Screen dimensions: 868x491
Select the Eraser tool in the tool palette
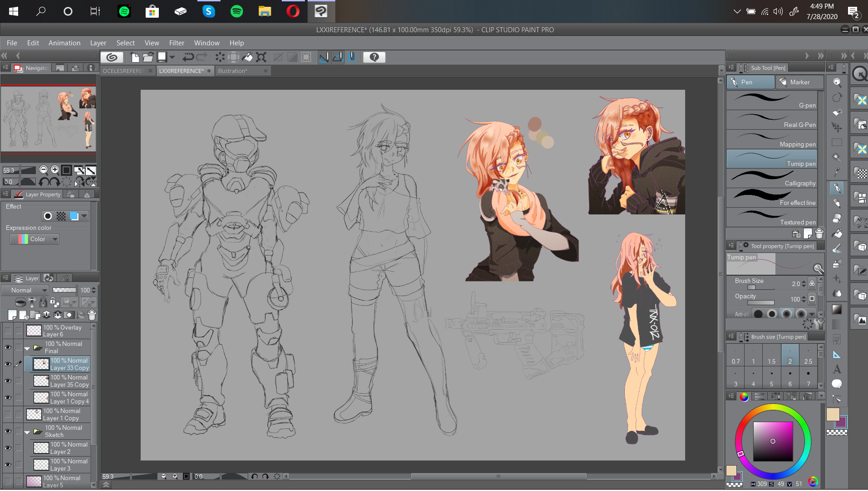(837, 218)
